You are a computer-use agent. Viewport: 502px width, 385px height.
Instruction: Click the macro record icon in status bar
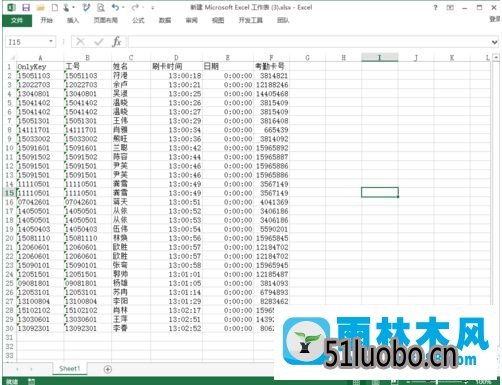[31, 381]
